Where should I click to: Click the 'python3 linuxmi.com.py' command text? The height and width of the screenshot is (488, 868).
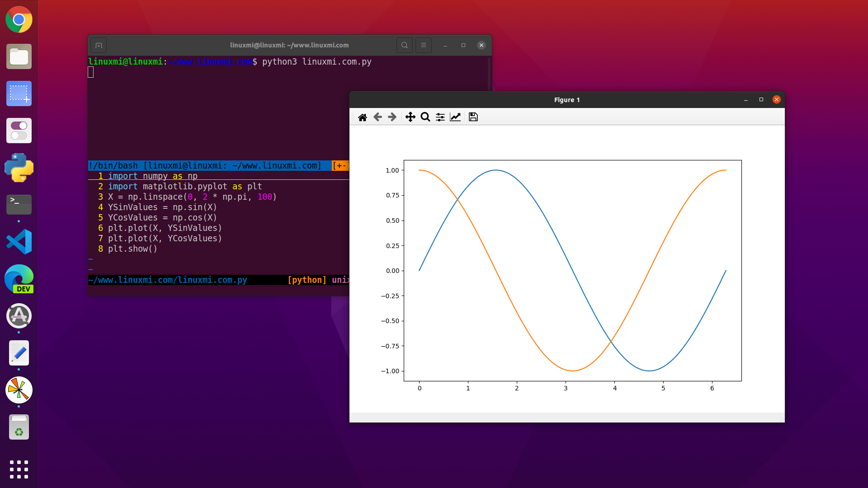tap(317, 62)
